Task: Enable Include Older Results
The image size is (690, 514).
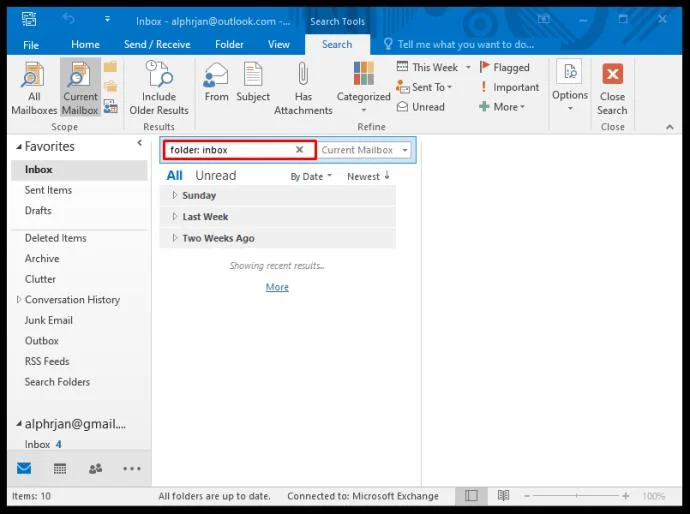Action: coord(159,76)
